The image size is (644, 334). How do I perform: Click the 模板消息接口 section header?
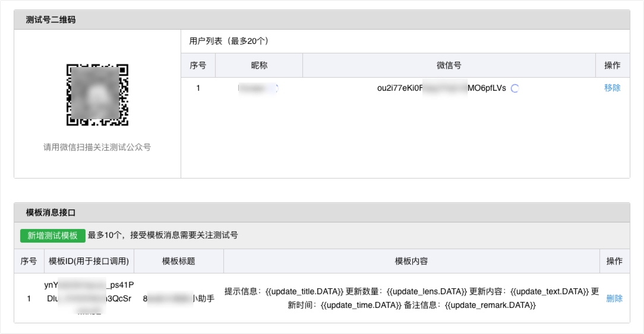click(321, 212)
